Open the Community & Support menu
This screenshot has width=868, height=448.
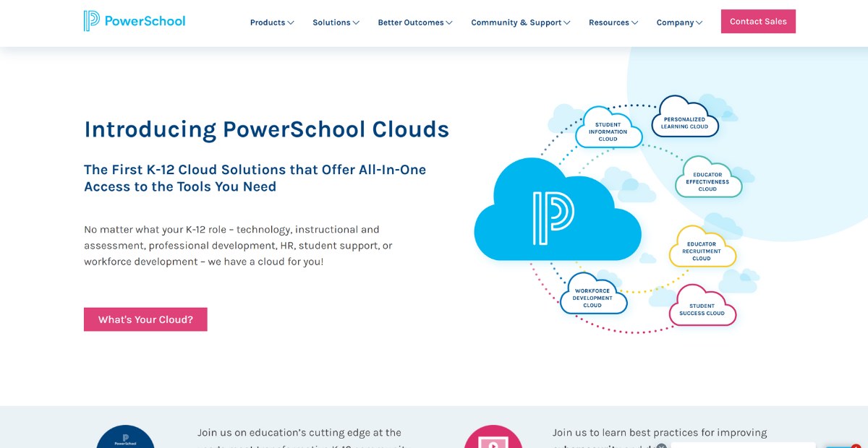(521, 22)
